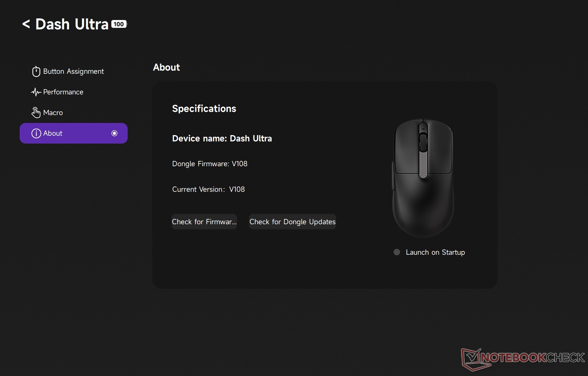588x376 pixels.
Task: Click the Dash Ultra page title
Action: tap(72, 24)
